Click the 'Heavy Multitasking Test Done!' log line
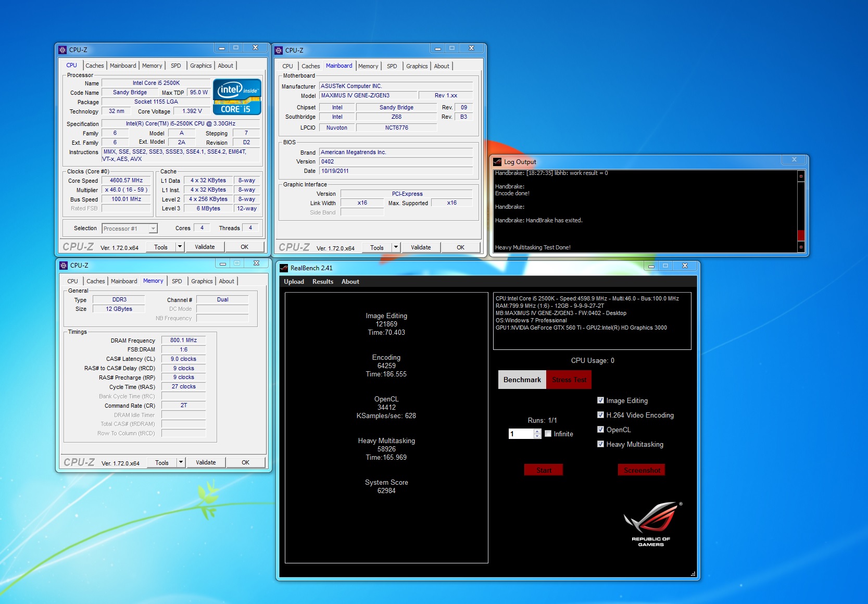Viewport: 868px width, 604px height. click(x=533, y=247)
